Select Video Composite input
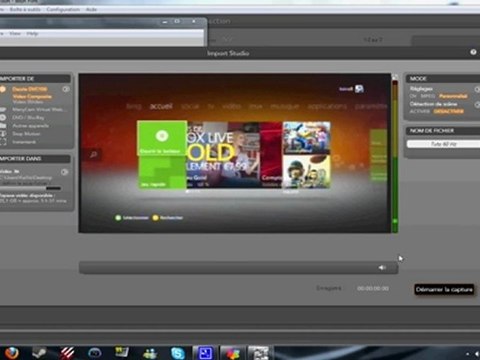The height and width of the screenshot is (360, 480). (x=32, y=96)
